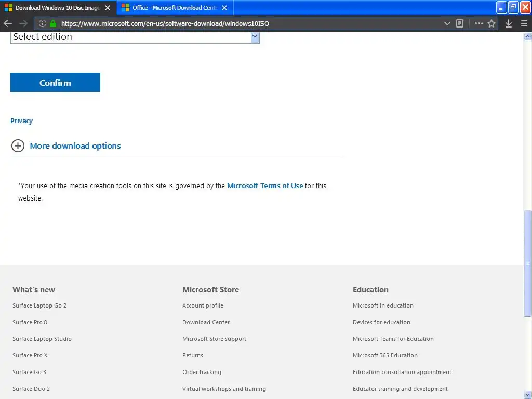The image size is (532, 399).
Task: Click the What's new footer heading
Action: point(34,290)
